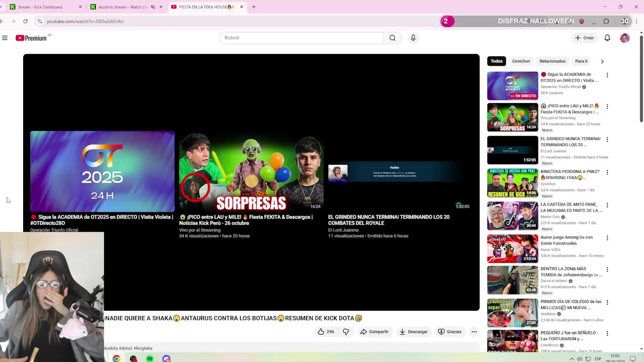Click the Crear button

(x=585, y=38)
